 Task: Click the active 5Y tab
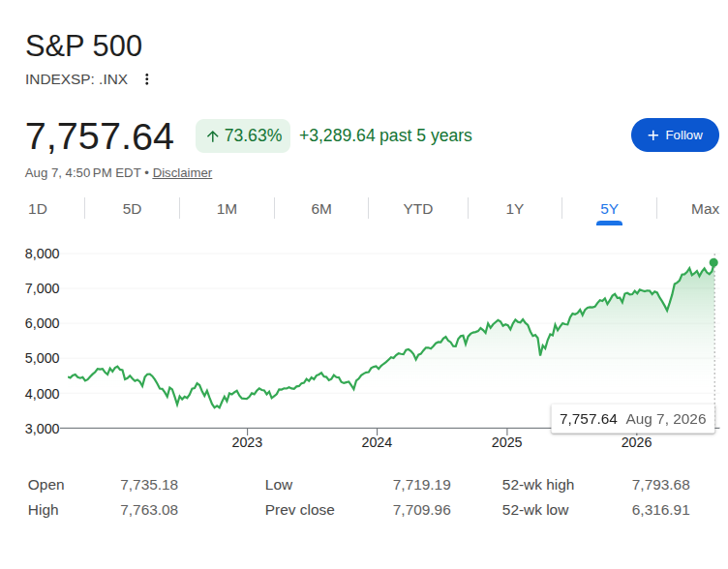pyautogui.click(x=609, y=209)
